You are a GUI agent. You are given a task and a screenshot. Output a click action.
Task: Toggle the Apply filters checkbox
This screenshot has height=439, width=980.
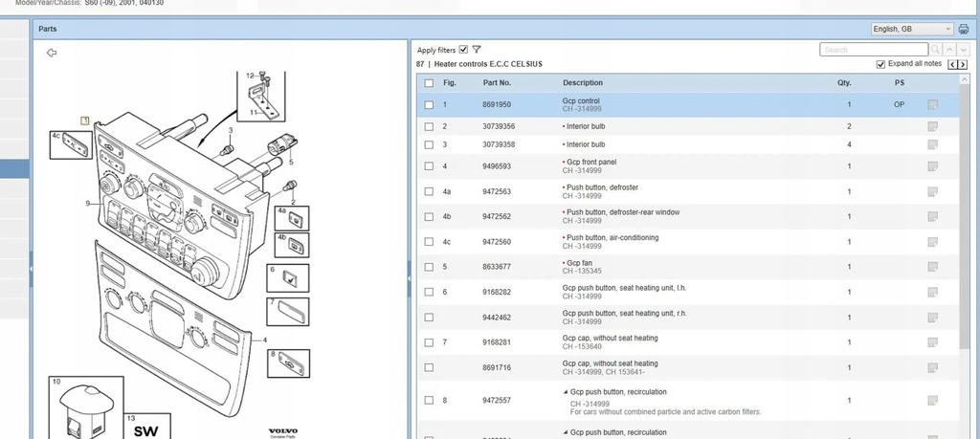click(x=463, y=50)
